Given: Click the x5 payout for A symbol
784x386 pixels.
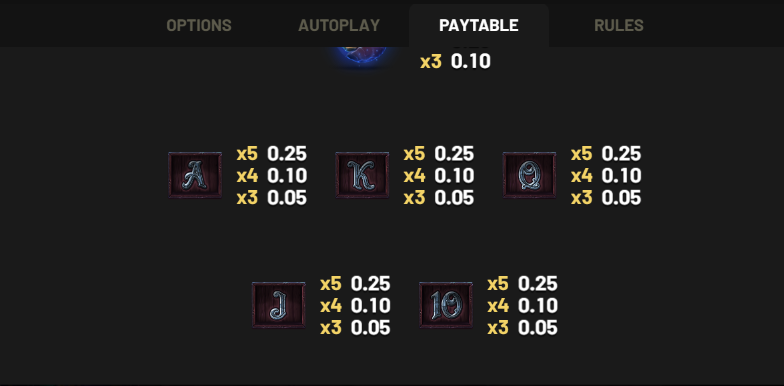Looking at the screenshot, I should click(272, 154).
